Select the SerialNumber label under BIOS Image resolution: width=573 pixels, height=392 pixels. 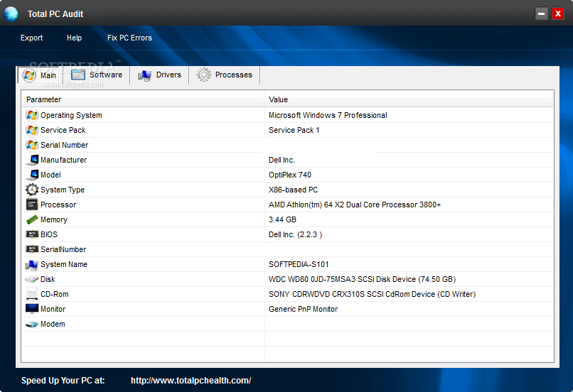(63, 250)
